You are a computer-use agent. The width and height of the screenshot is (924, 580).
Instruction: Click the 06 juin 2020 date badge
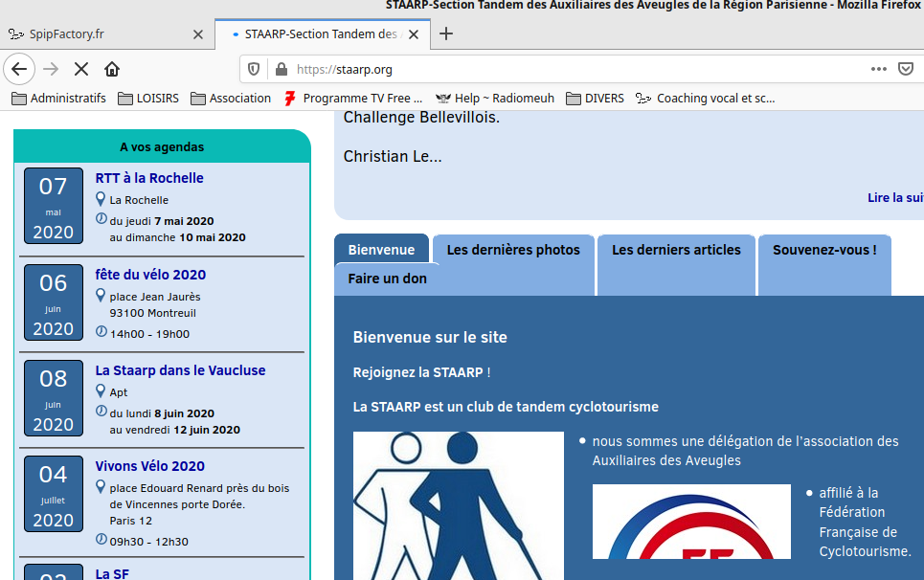click(53, 302)
